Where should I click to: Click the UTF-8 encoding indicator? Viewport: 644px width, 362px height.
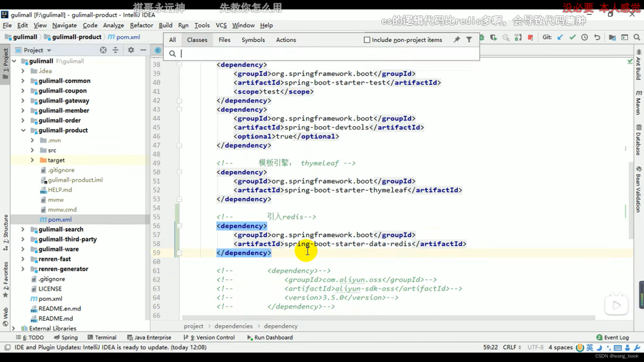pos(535,348)
